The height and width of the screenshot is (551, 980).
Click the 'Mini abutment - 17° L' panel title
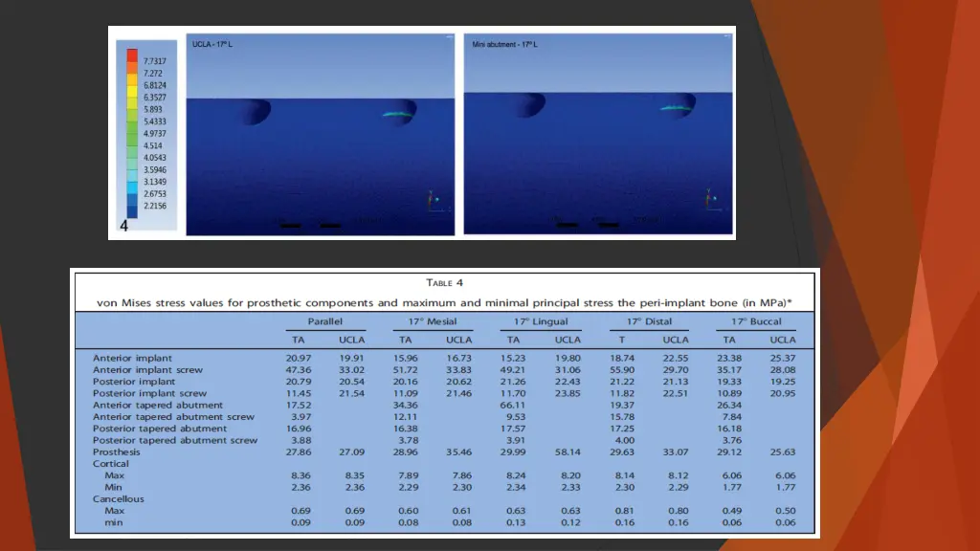point(503,44)
